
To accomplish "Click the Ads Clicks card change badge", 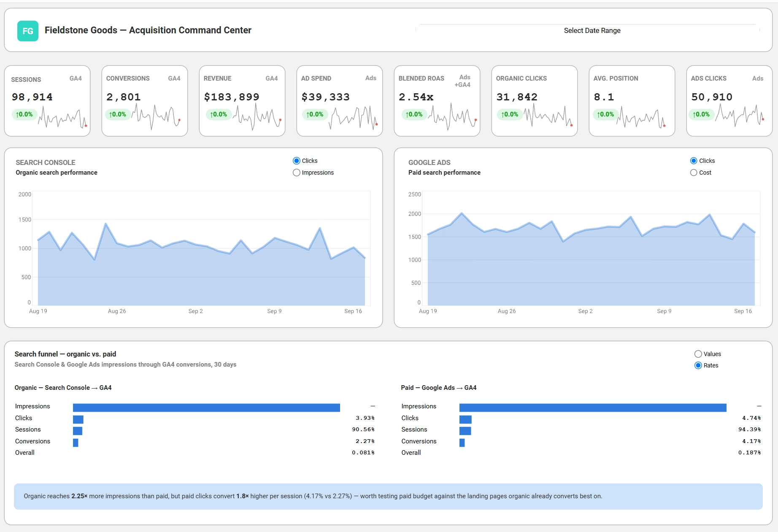I will (701, 114).
